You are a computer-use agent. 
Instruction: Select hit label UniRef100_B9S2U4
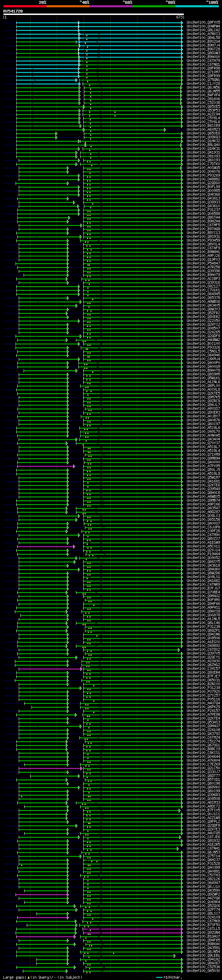point(203,41)
